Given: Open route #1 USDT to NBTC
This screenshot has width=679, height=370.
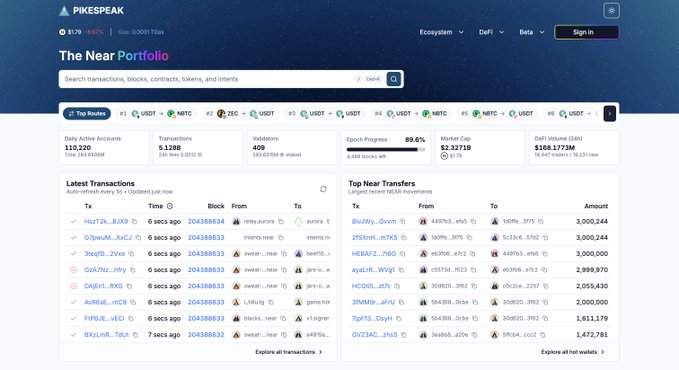Looking at the screenshot, I should pos(155,114).
